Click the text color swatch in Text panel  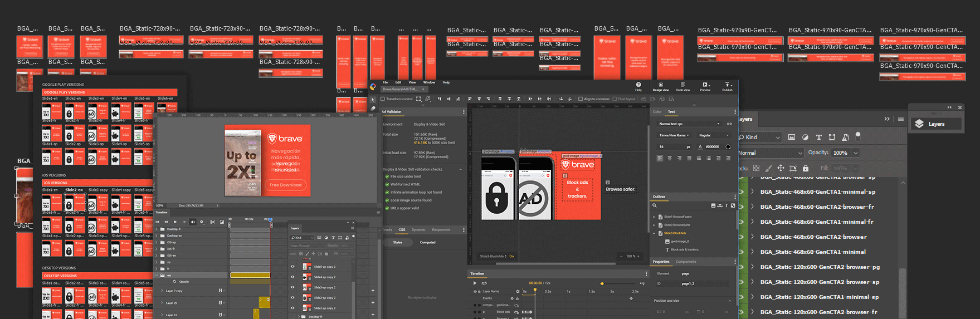tap(728, 147)
